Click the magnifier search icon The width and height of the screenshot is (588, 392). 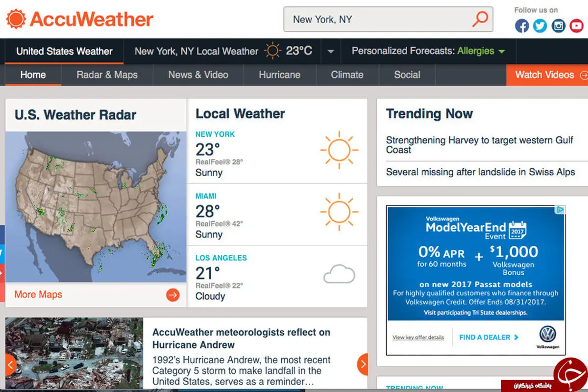coord(480,19)
